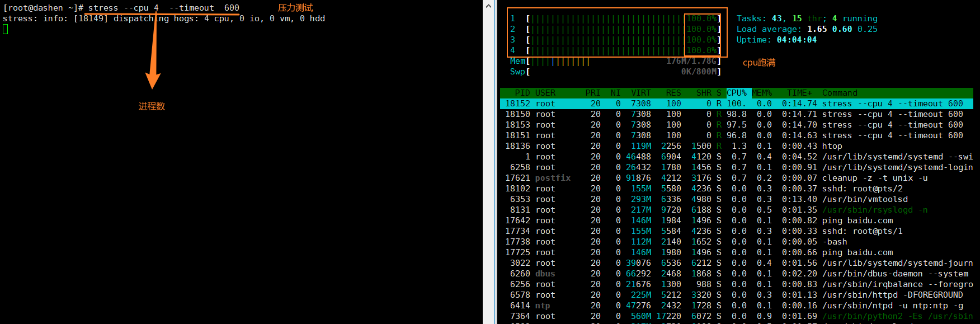Click the stress --cpu 4 --timeout 600 command line
980x324 pixels.
(164, 8)
